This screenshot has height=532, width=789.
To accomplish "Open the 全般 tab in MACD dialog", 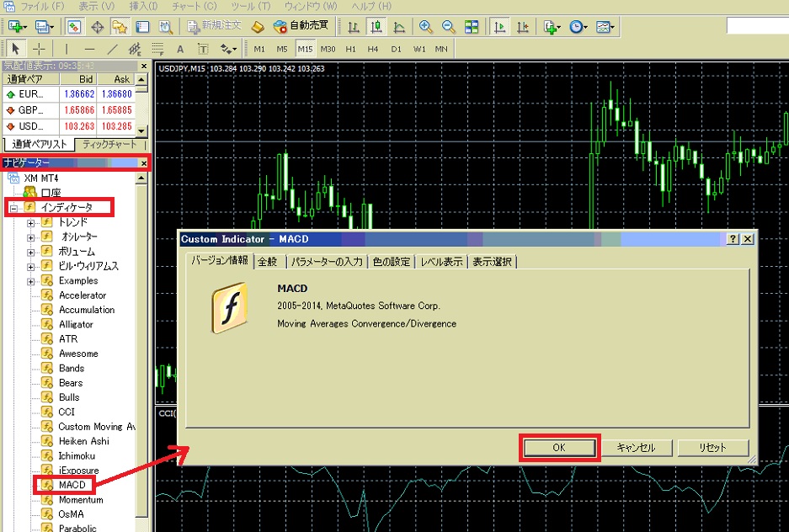I will (268, 262).
